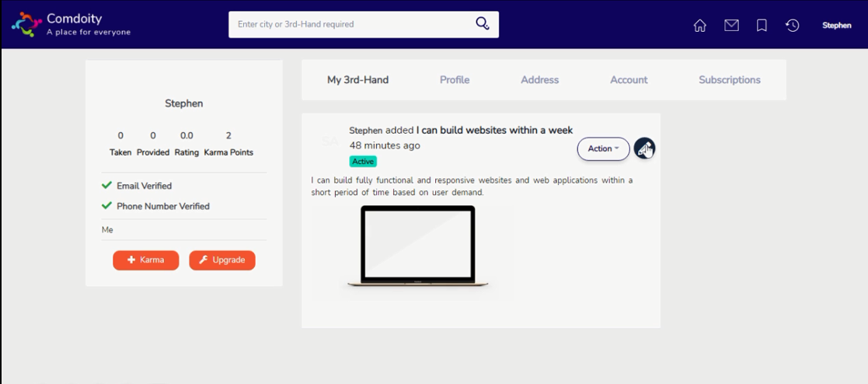Click the Active status badge
Screen dimensions: 868x384
pos(363,161)
